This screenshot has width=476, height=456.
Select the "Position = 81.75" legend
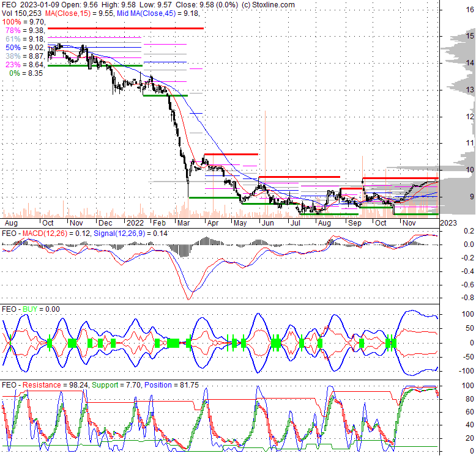[171, 385]
